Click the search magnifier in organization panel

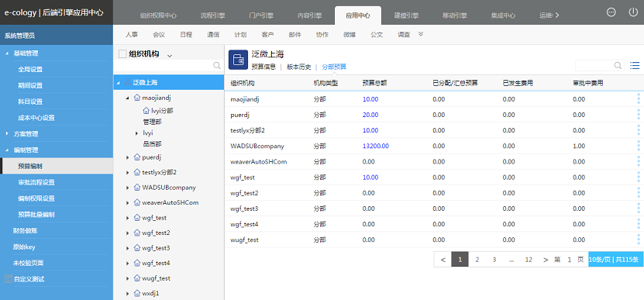pos(217,65)
